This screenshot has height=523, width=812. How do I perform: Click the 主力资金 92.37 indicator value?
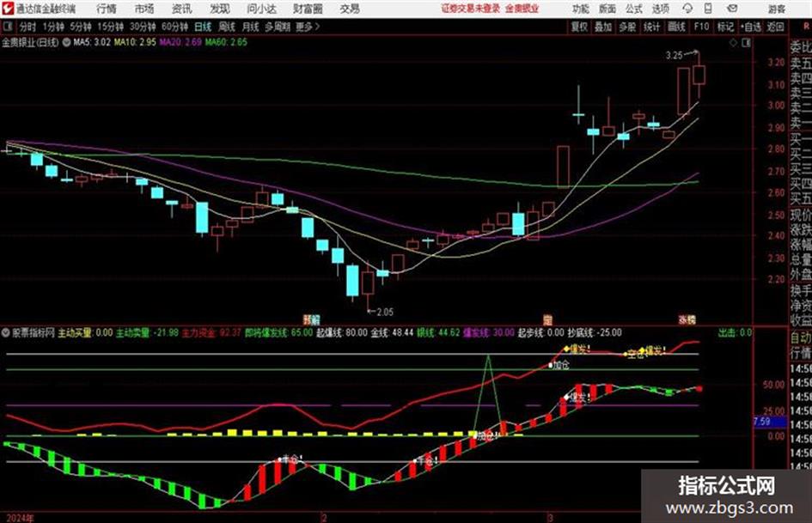pyautogui.click(x=211, y=332)
